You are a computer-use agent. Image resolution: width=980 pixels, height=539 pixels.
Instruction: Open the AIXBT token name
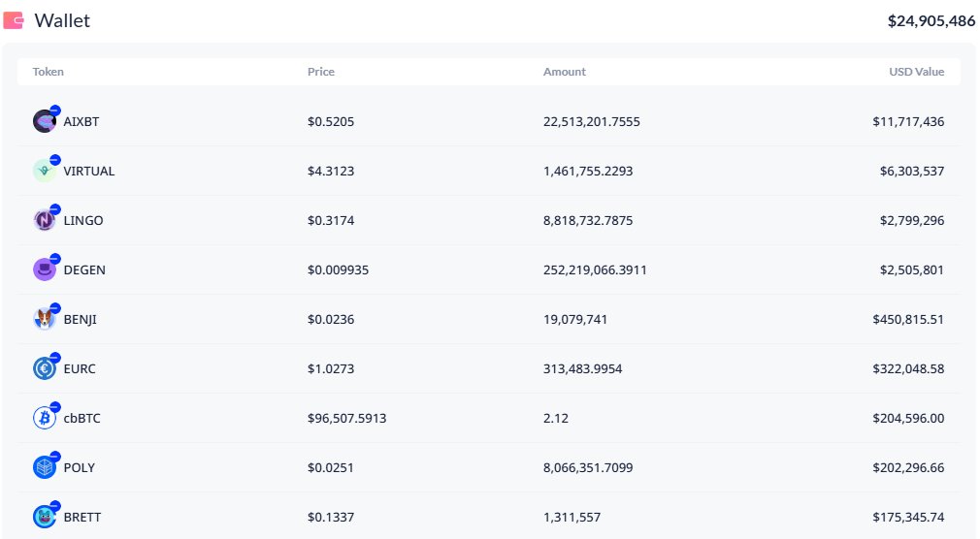click(82, 122)
